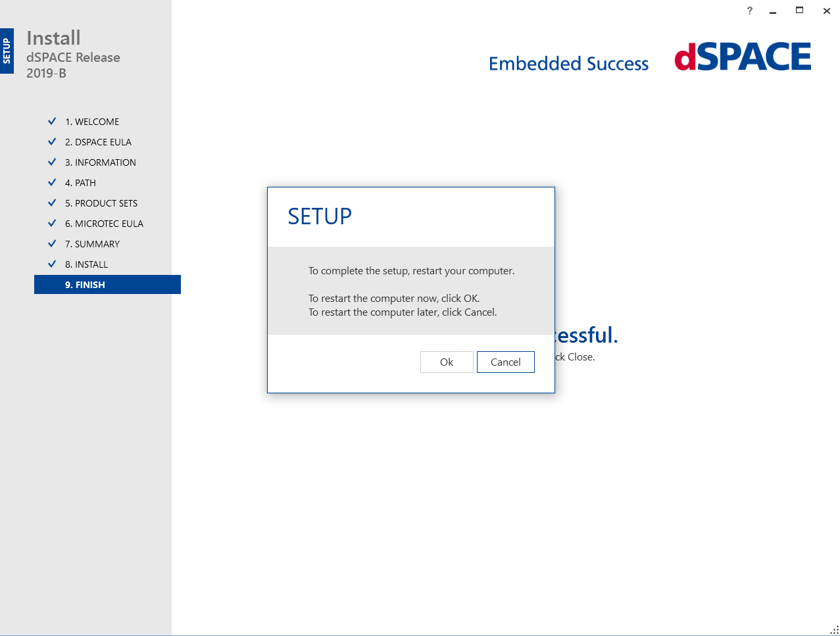840x636 pixels.
Task: Click the checkmark beside 8. INSTALL
Action: (52, 264)
